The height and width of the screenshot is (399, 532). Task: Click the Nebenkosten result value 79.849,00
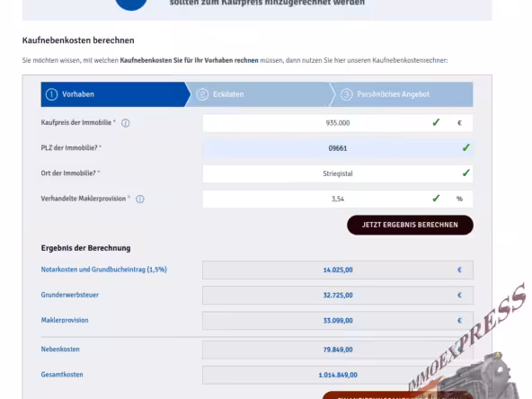click(x=338, y=350)
